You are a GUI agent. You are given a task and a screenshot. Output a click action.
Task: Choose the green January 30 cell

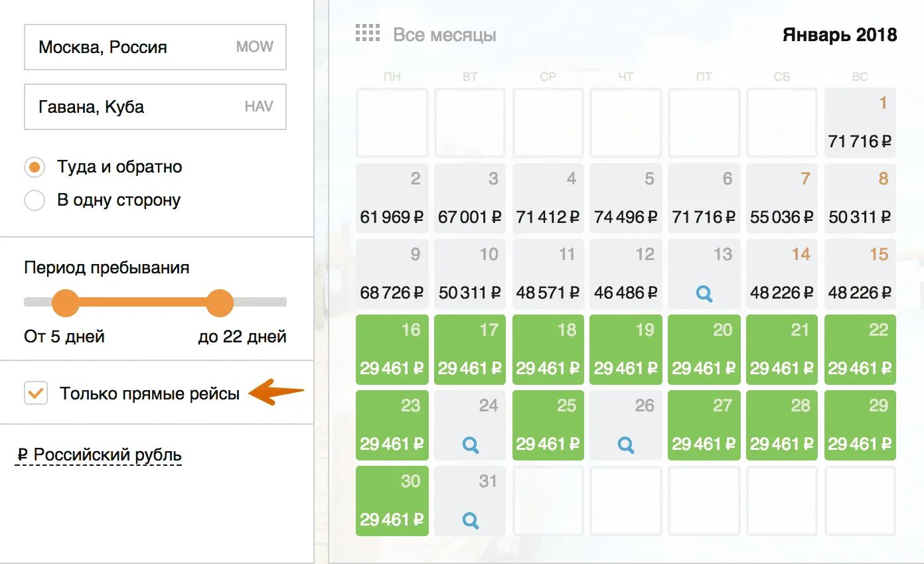click(x=392, y=501)
